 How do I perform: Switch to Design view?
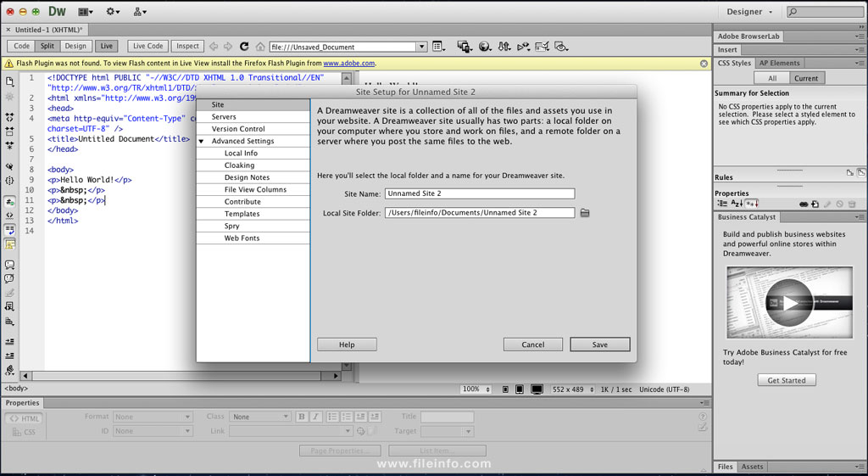pyautogui.click(x=75, y=46)
